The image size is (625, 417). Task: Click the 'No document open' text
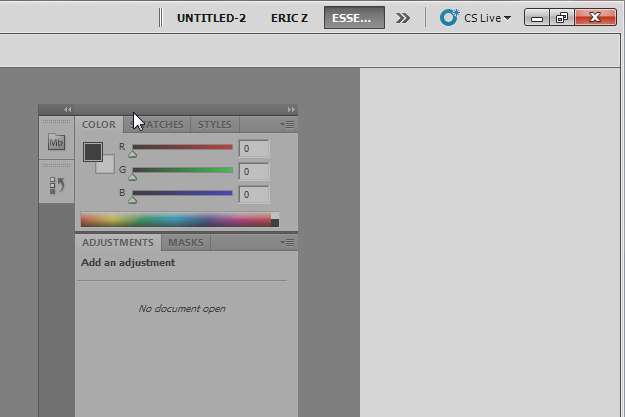pyautogui.click(x=182, y=308)
